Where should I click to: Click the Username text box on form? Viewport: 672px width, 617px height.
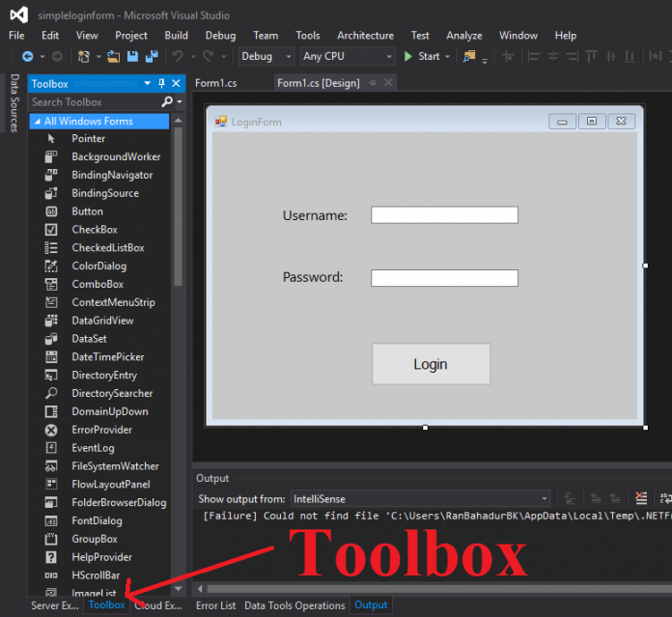pos(444,215)
